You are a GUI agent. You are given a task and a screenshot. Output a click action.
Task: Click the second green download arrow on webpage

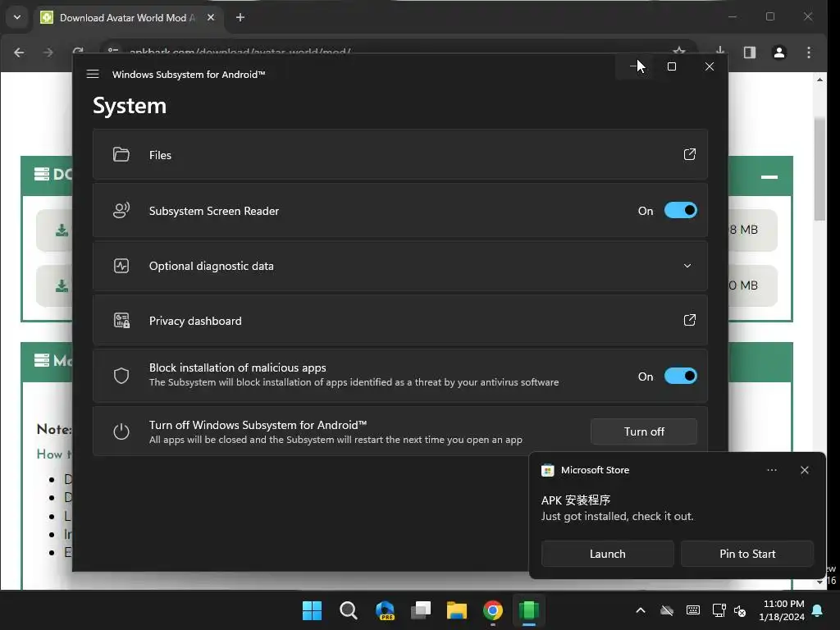[62, 286]
